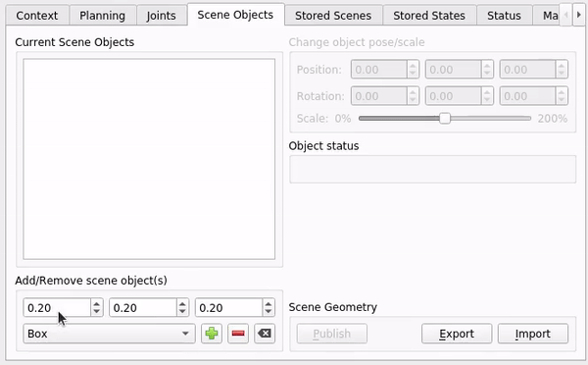
Task: Increase the second size value with up arrow
Action: [182, 304]
